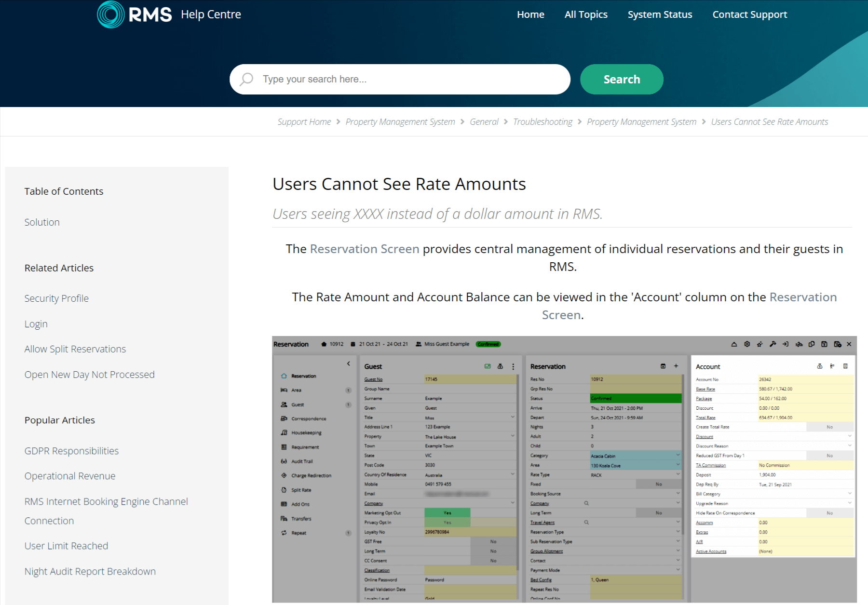This screenshot has height=605, width=868.
Task: Open the Bill Category dropdown in Account panel
Action: [x=805, y=494]
